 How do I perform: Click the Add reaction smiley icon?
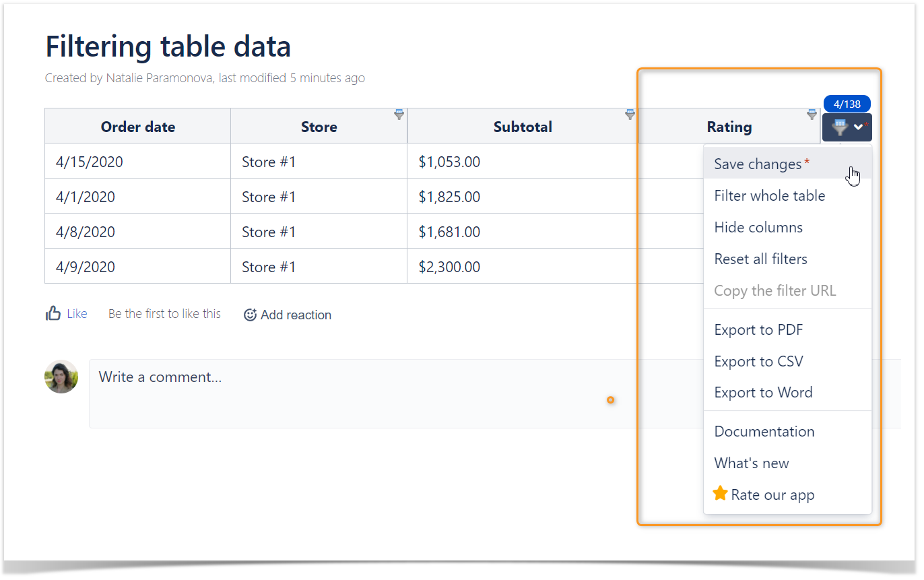pos(250,315)
